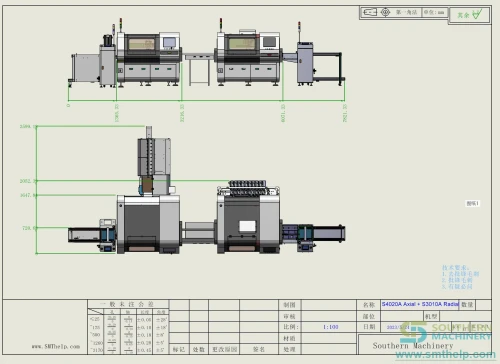Click the '签名' signature cell
The width and height of the screenshot is (500, 364).
[x=259, y=349]
